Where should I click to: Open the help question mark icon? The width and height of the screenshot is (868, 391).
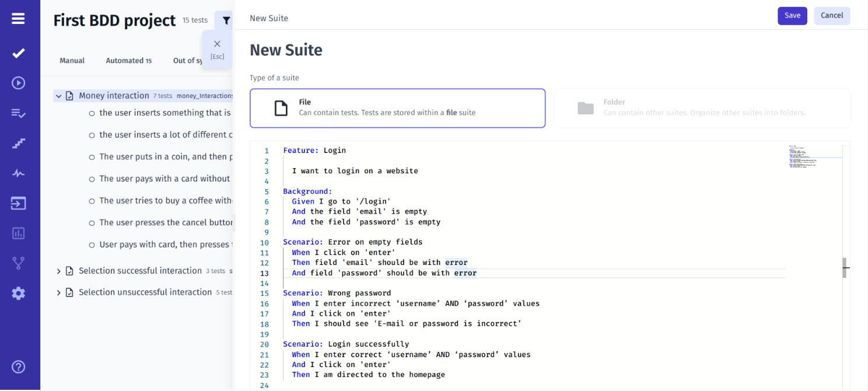click(x=18, y=367)
